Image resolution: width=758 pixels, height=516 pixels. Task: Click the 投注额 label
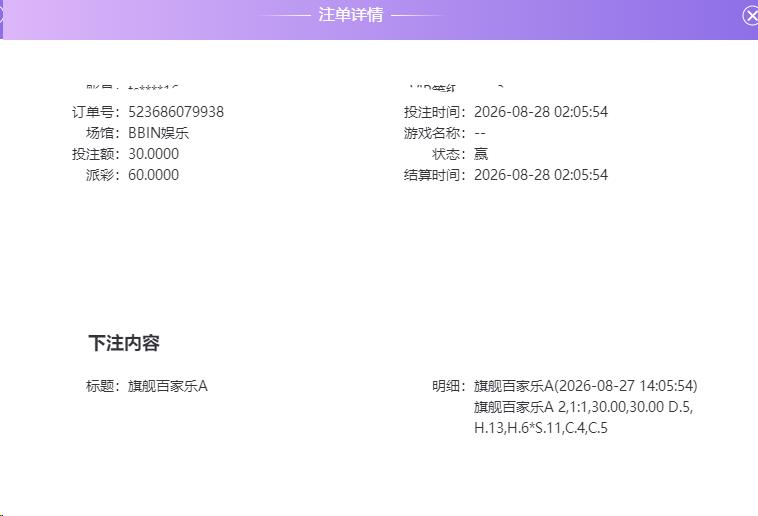tap(96, 154)
